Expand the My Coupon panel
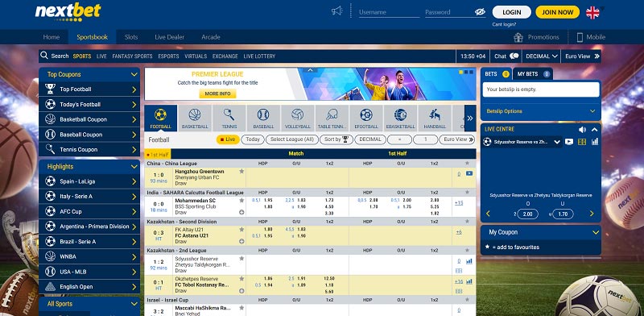644x316 pixels. (x=596, y=232)
